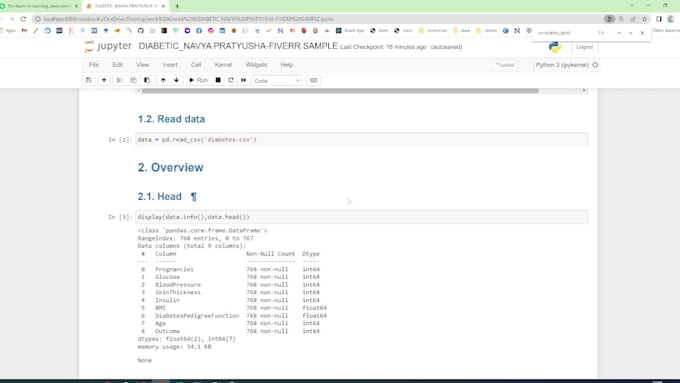Click the 2.1. Head heading
This screenshot has height=383, width=680.
click(160, 196)
